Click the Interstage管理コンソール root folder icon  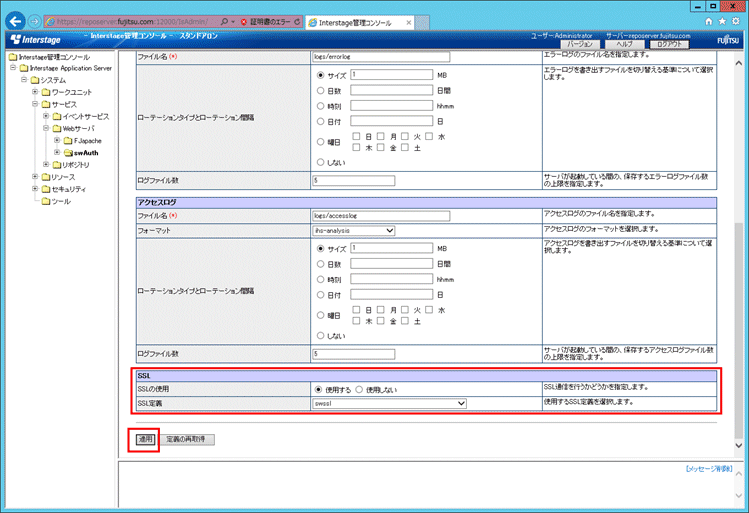13,57
